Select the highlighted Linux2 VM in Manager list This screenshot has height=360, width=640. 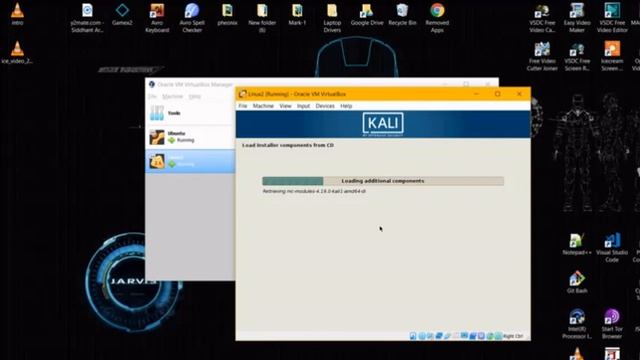point(190,161)
